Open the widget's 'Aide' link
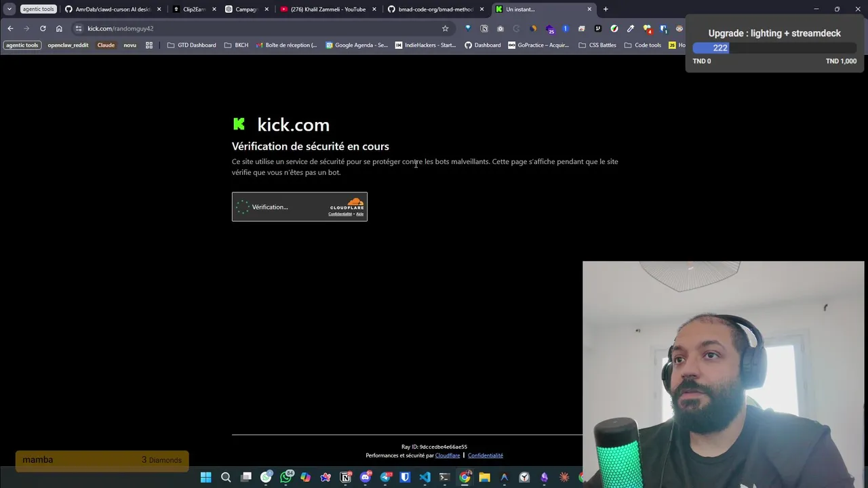868x488 pixels. [360, 214]
